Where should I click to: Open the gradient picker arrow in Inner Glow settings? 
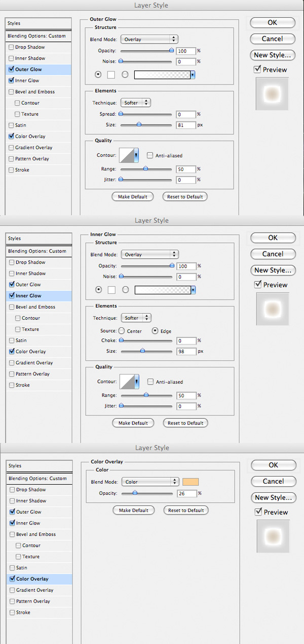[x=194, y=290]
